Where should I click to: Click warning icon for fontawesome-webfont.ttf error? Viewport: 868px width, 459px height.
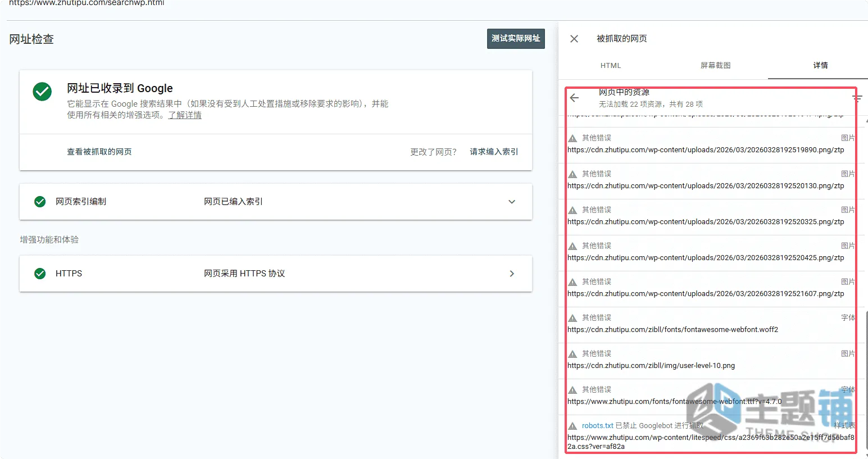coord(572,390)
